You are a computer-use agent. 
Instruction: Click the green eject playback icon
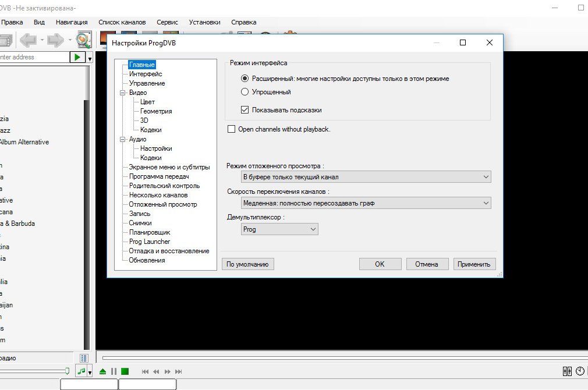tap(102, 371)
